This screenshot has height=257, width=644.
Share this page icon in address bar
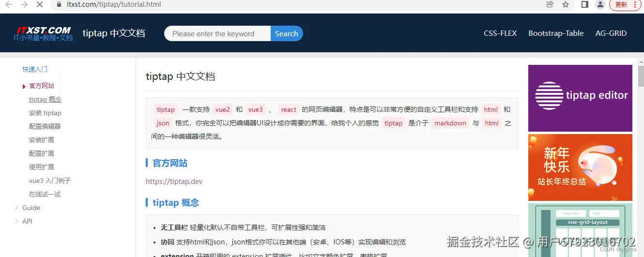[550, 4]
